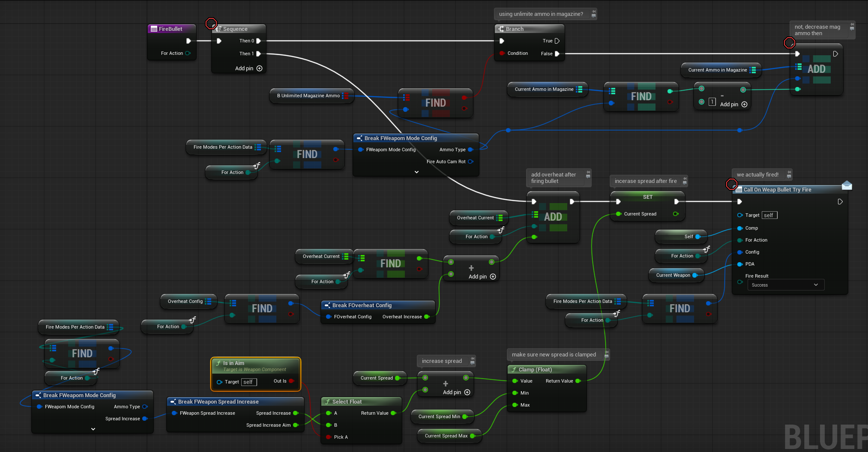
Task: Click the Pick A pin on Select Float
Action: tap(329, 437)
